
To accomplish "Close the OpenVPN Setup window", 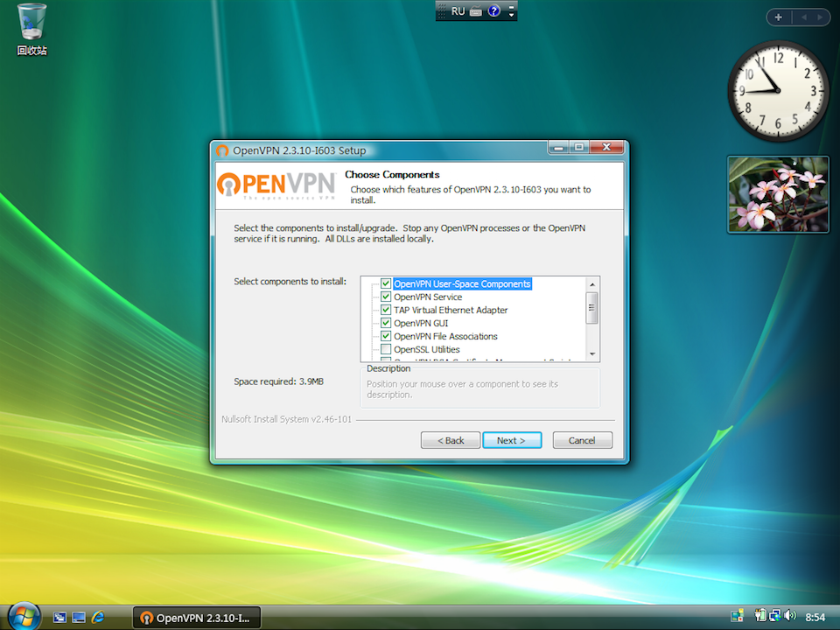I will pyautogui.click(x=606, y=147).
